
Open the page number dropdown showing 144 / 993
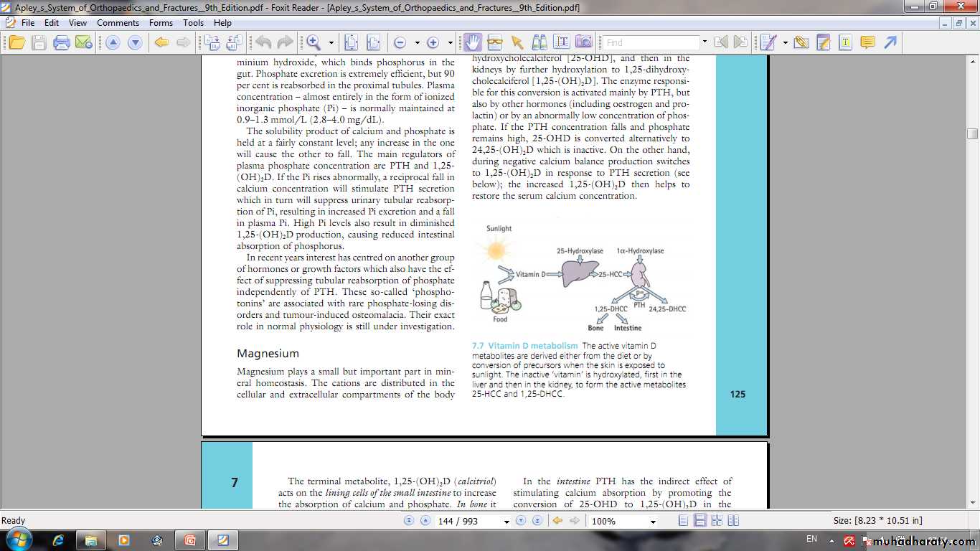pyautogui.click(x=506, y=522)
